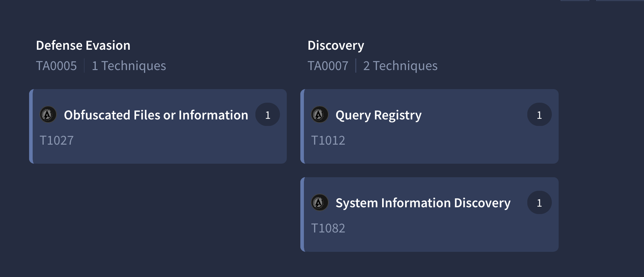The width and height of the screenshot is (644, 277).
Task: Click the technique ID T1012
Action: 328,140
